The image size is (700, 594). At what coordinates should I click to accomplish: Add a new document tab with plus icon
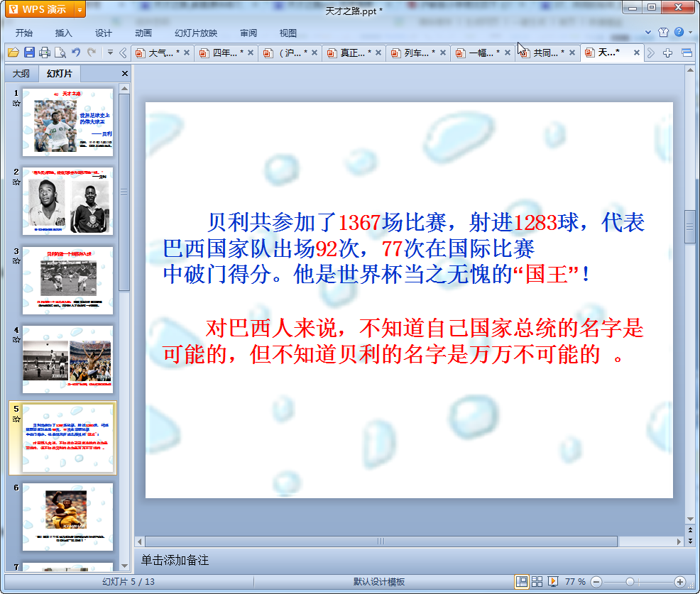667,53
